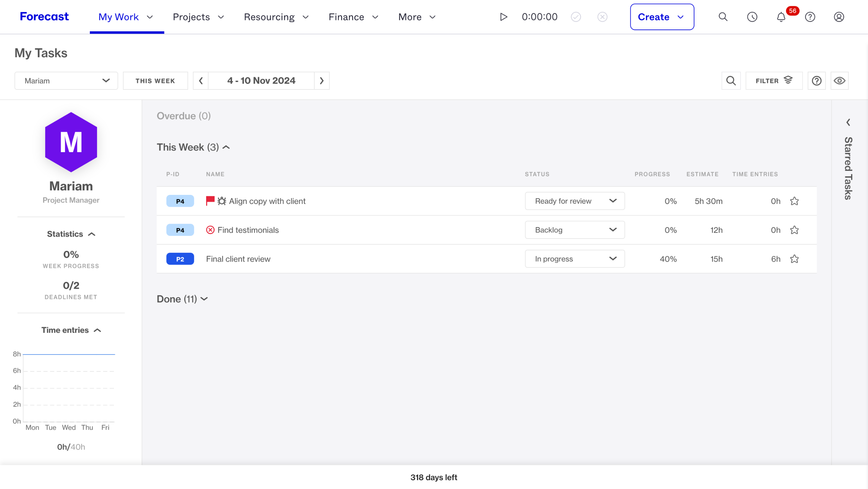Click the Create button
868x489 pixels.
pos(662,17)
